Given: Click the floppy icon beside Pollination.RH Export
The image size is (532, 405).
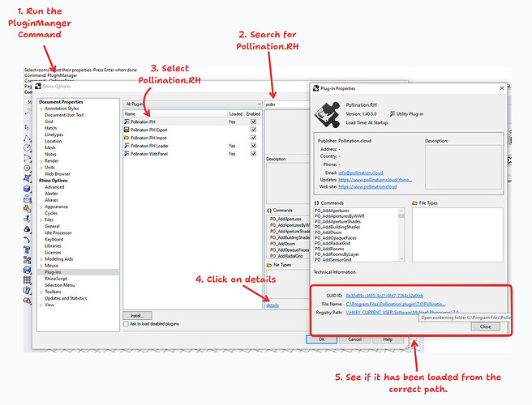Looking at the screenshot, I should click(x=127, y=130).
